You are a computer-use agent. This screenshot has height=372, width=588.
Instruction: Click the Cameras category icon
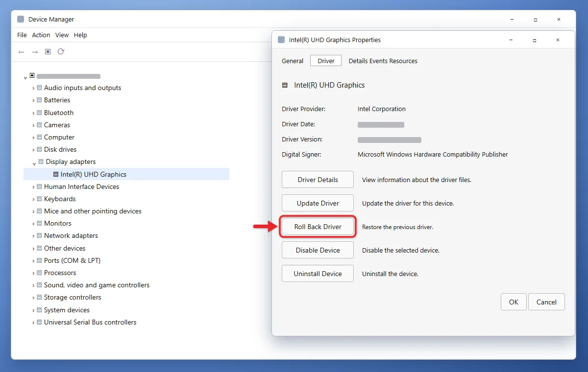[x=39, y=125]
